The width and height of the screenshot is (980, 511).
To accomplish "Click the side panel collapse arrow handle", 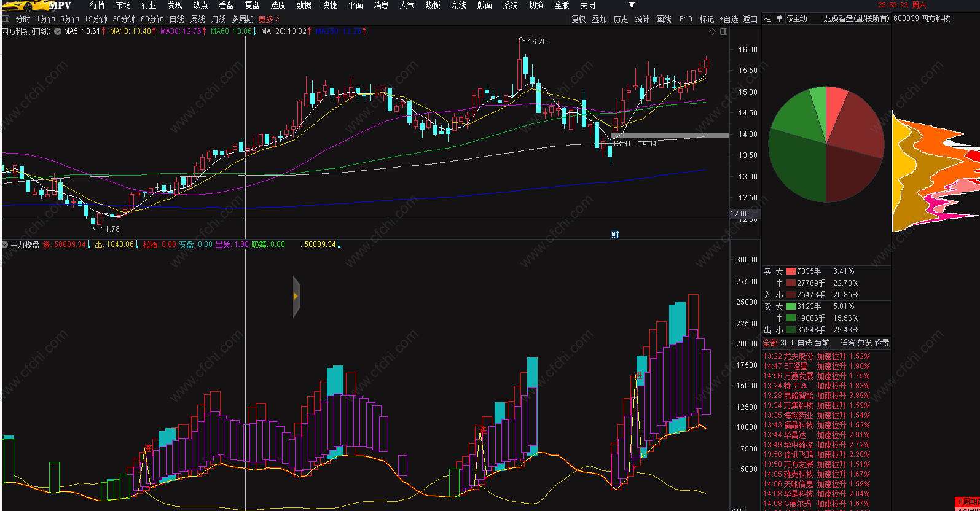I will tap(296, 297).
